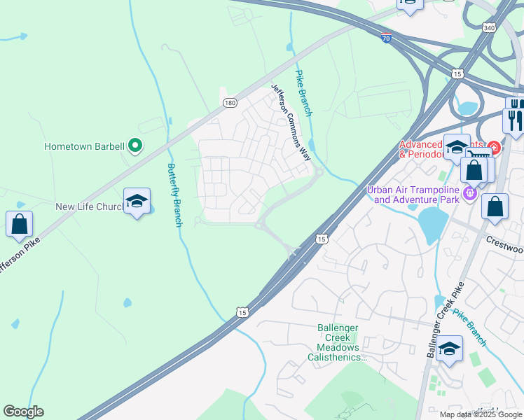Image resolution: width=524 pixels, height=420 pixels.
Task: Click the Ballenger Creek Meadows Calisthenics label
Action: pos(338,342)
